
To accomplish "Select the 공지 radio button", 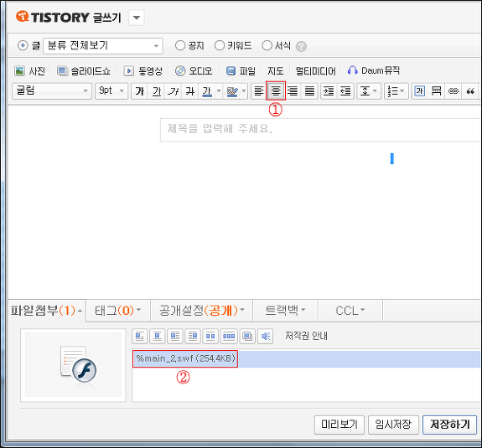I will pos(180,45).
